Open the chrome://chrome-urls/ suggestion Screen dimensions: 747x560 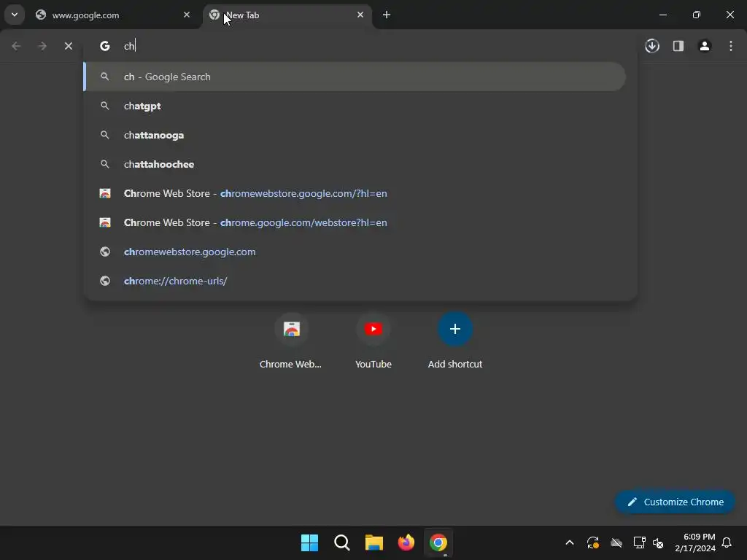(355, 281)
